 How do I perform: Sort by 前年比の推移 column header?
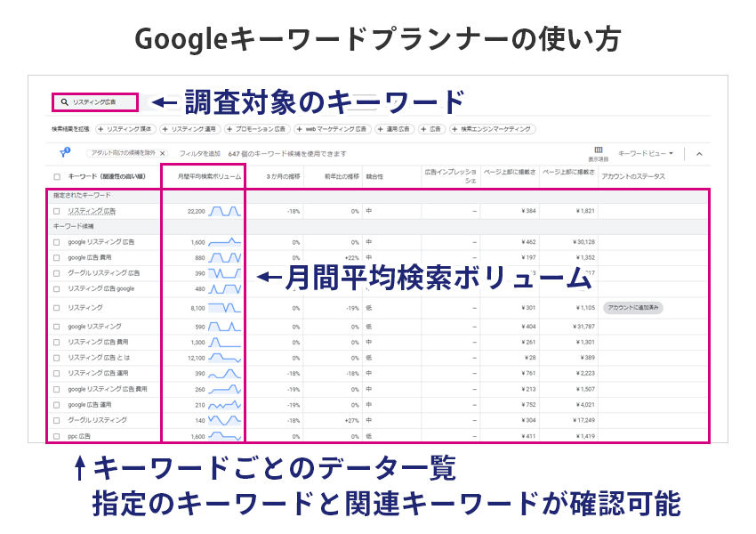[342, 176]
